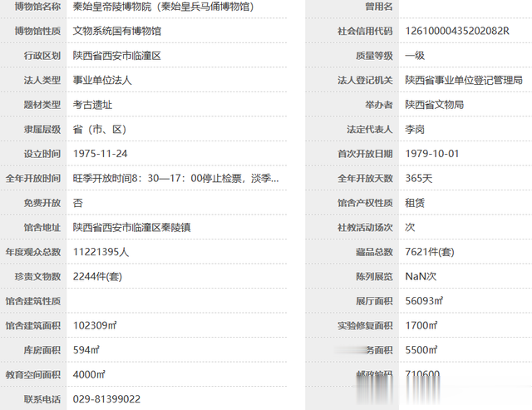Click the 藏品总数 label
This screenshot has width=532, height=410.
(x=374, y=252)
